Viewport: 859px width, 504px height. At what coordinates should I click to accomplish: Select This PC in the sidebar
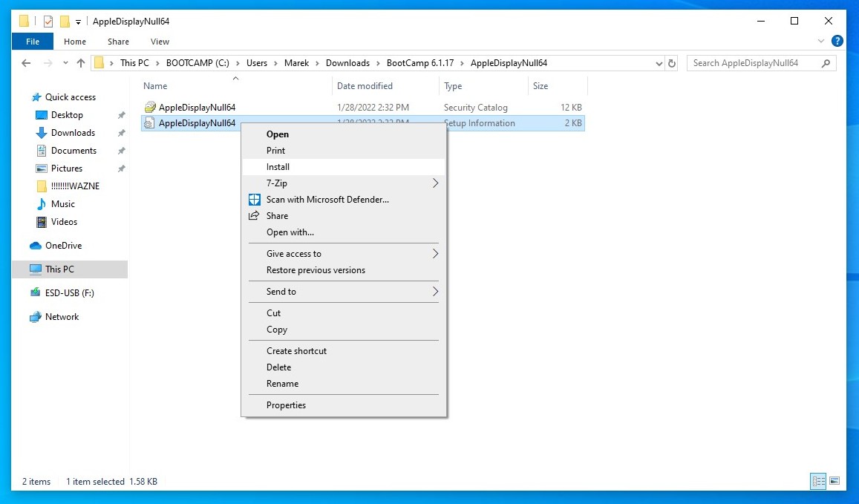tap(70, 269)
